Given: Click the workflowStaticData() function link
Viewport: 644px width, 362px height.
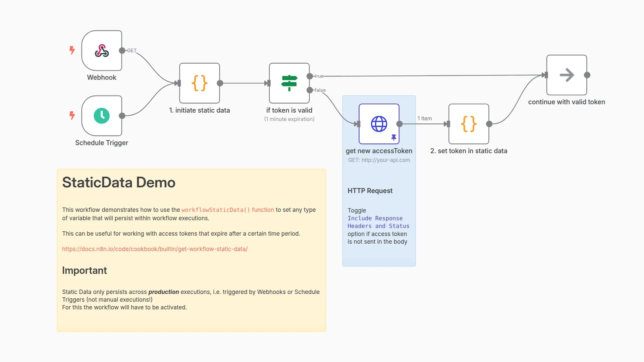Looking at the screenshot, I should click(x=228, y=210).
